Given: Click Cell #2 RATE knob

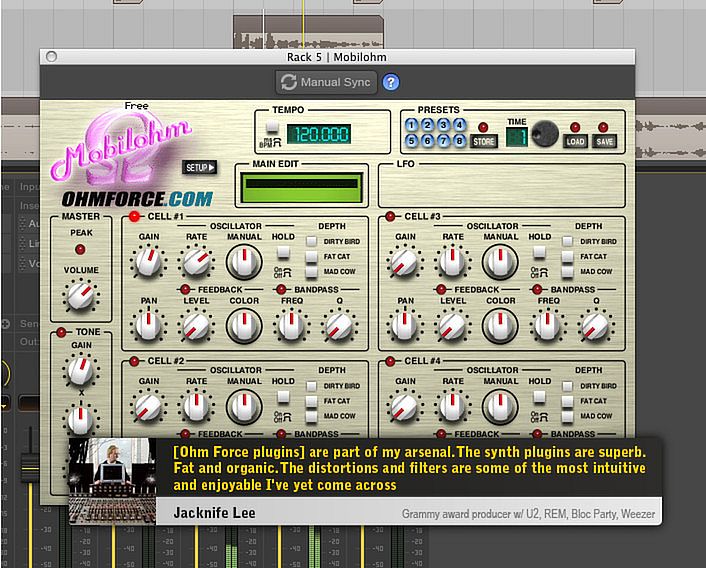Looking at the screenshot, I should tap(196, 406).
